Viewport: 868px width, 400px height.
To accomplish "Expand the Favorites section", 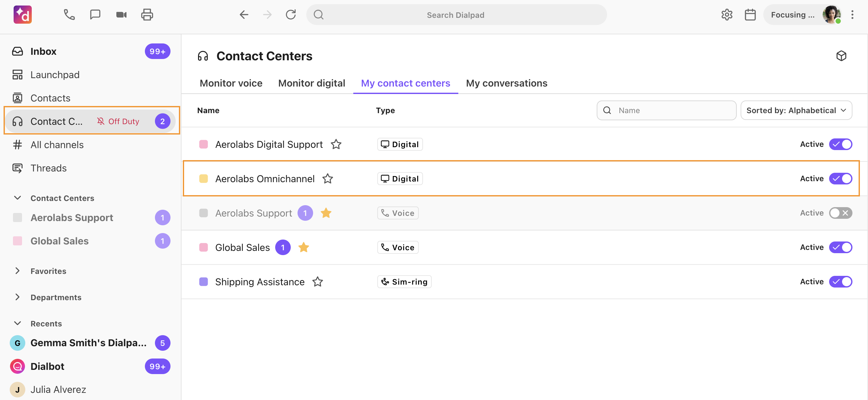I will click(x=17, y=271).
